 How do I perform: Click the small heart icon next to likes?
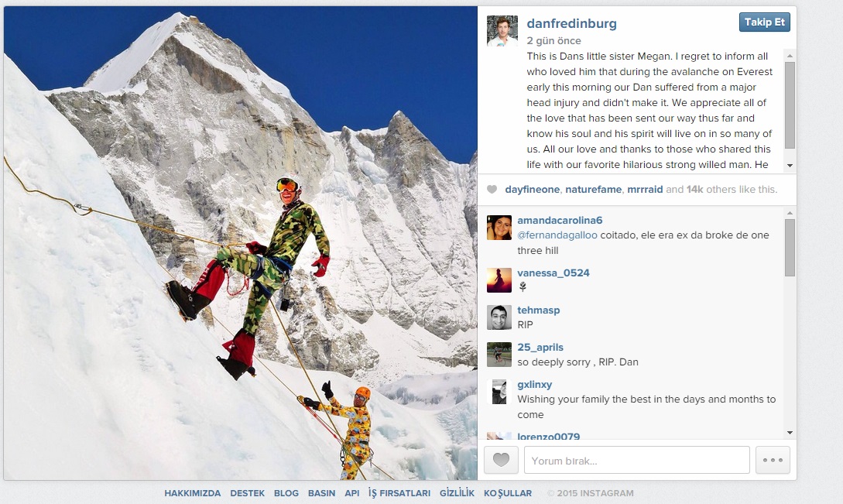(x=492, y=190)
